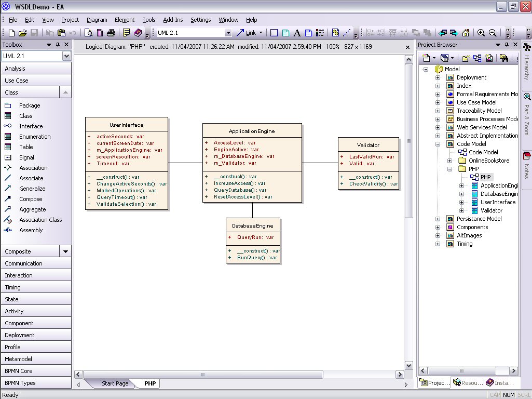
Task: Open the Analysis toolbox category
Action: (x=36, y=69)
